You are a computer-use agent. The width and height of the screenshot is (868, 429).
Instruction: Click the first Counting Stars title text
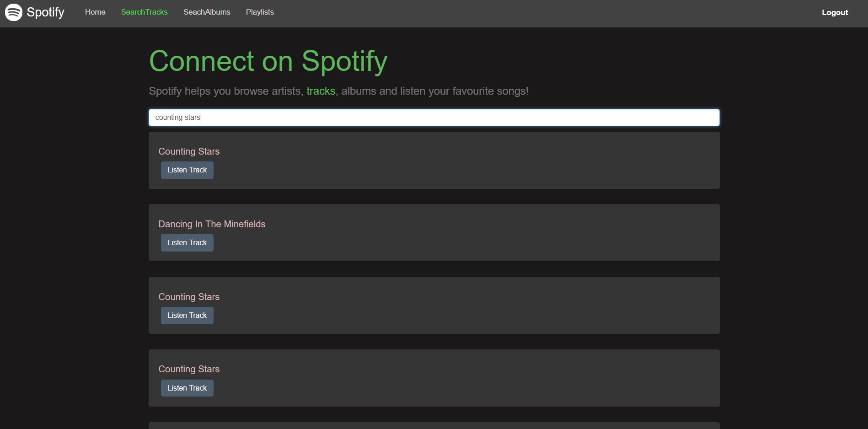[x=189, y=151]
